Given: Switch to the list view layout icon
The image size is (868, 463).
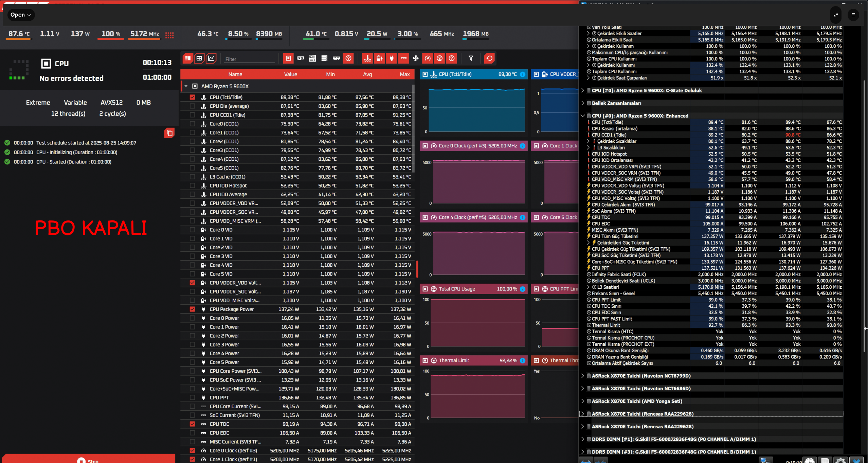Looking at the screenshot, I should point(188,58).
